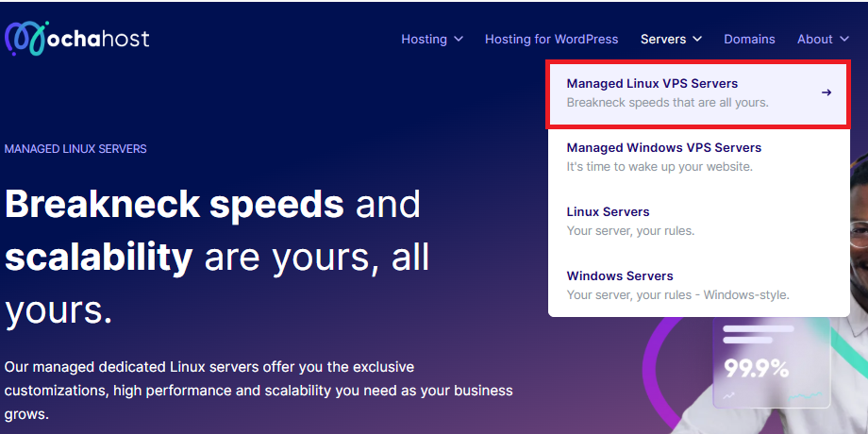The width and height of the screenshot is (868, 434).
Task: Choose Linux Servers menu entry
Action: [698, 221]
